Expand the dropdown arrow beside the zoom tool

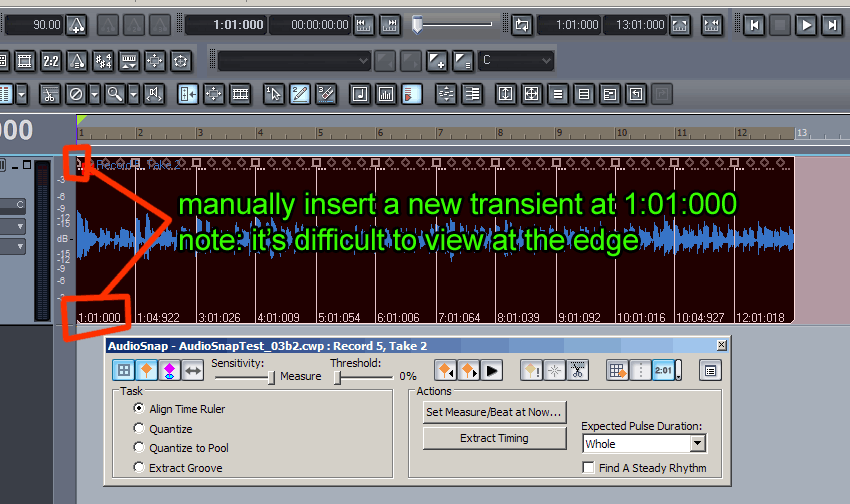[x=132, y=94]
